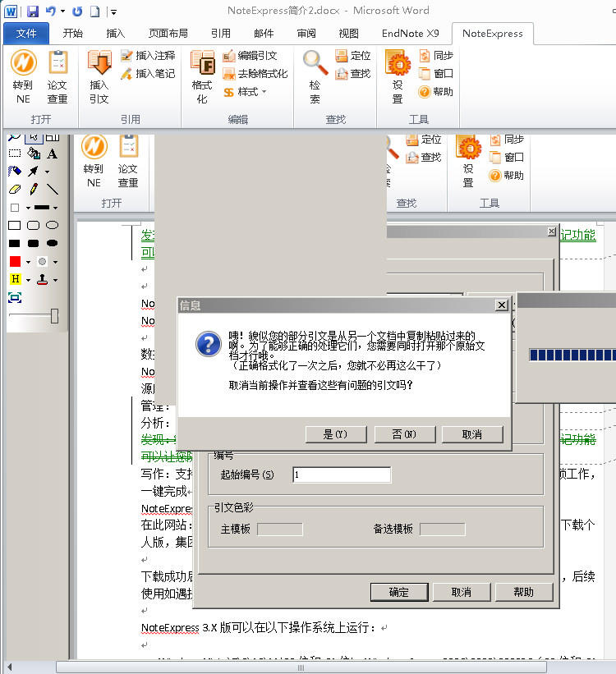Select the arrow drawing tool
The height and width of the screenshot is (674, 616).
tap(33, 171)
